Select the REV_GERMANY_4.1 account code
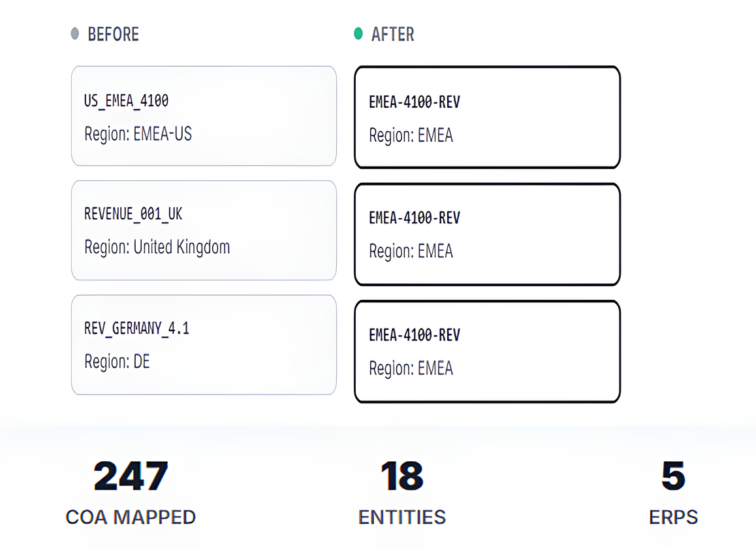756x550 pixels. coord(136,328)
